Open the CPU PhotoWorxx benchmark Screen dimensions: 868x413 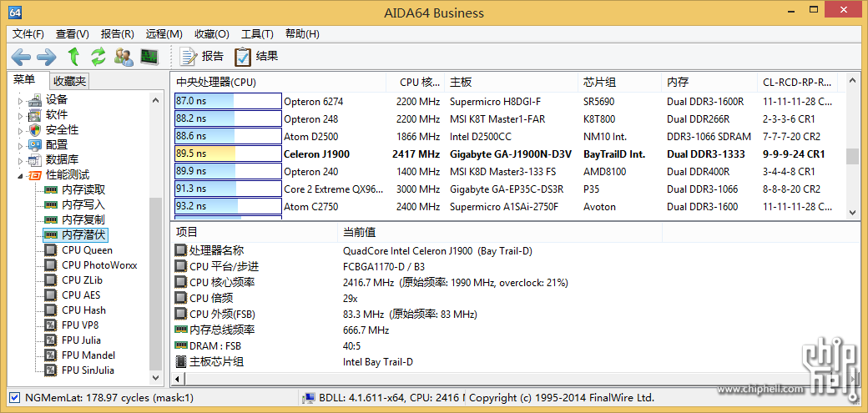coord(99,265)
